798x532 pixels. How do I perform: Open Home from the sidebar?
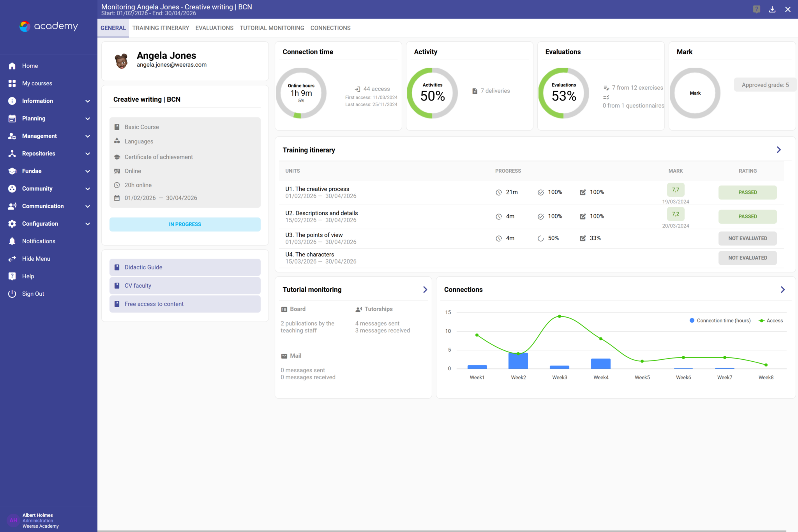click(x=30, y=66)
